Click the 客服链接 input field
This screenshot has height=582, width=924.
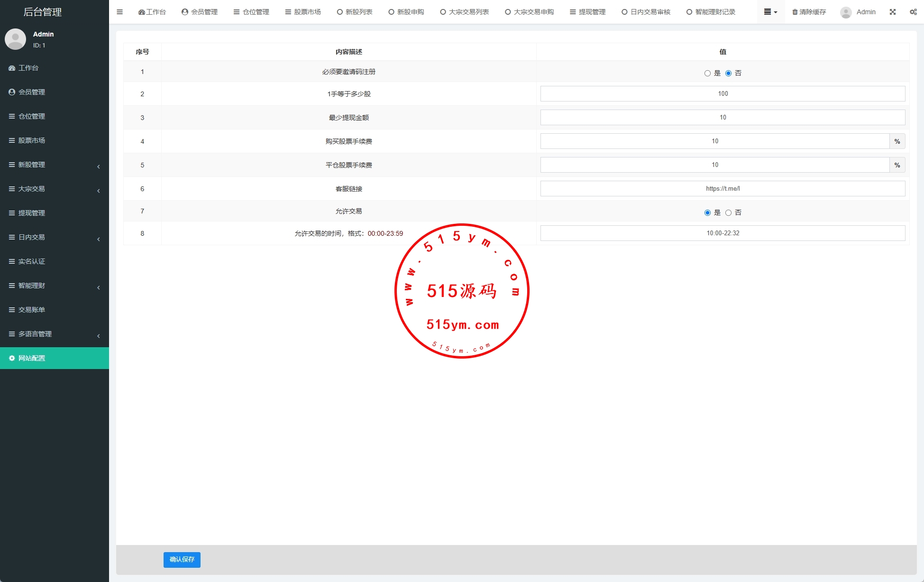tap(723, 188)
